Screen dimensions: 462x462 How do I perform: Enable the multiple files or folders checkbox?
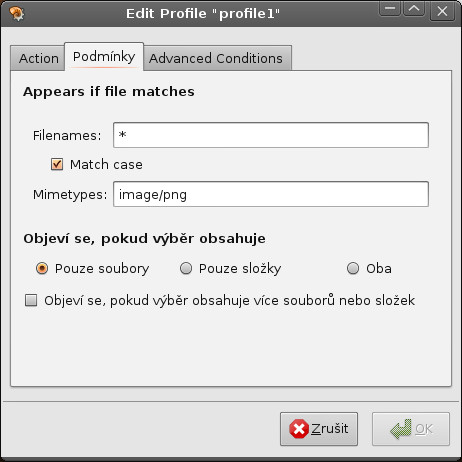click(x=31, y=300)
